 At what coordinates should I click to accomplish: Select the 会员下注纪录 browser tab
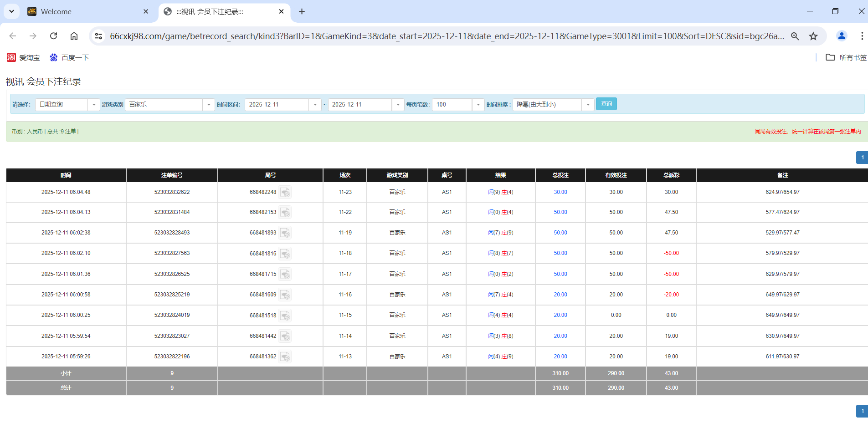[x=214, y=11]
